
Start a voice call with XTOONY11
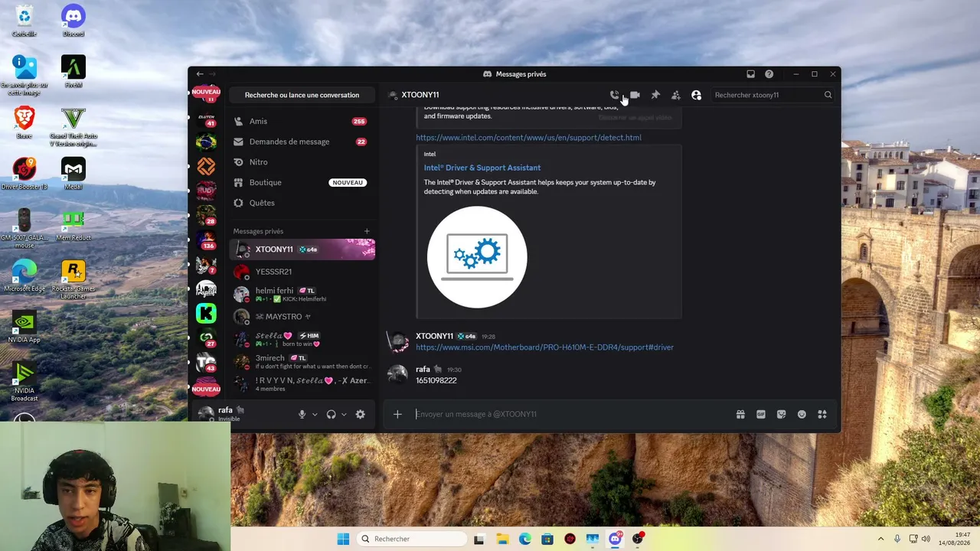tap(614, 95)
